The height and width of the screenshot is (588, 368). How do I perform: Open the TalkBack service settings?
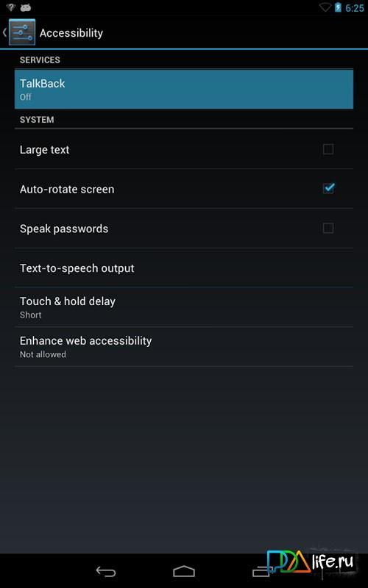[x=184, y=89]
